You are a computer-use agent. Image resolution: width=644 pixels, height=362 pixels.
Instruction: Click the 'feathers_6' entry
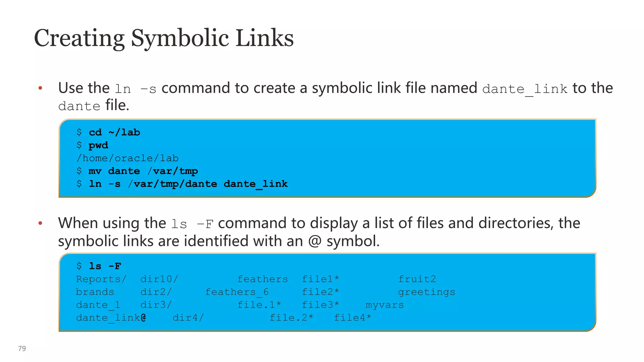click(237, 292)
